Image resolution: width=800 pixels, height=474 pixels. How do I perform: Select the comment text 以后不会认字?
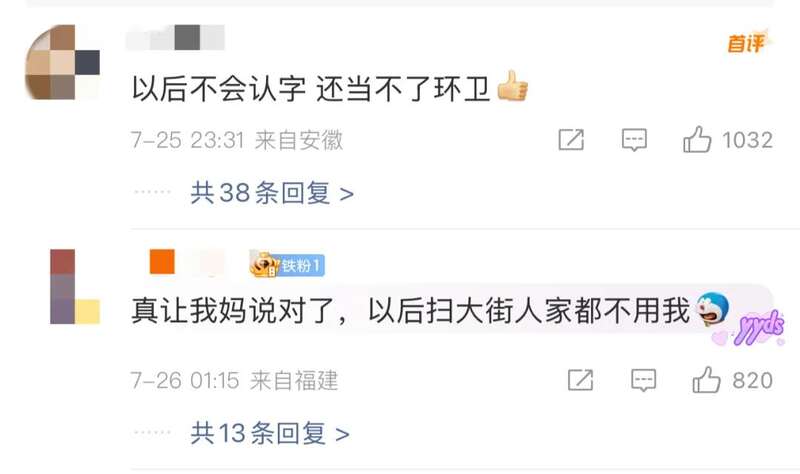click(219, 89)
